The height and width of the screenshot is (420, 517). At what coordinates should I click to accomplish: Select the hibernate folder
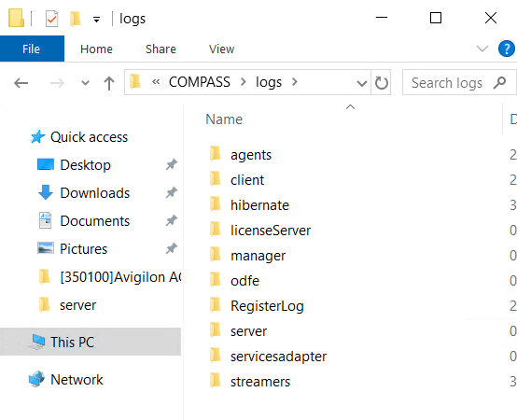coord(259,205)
